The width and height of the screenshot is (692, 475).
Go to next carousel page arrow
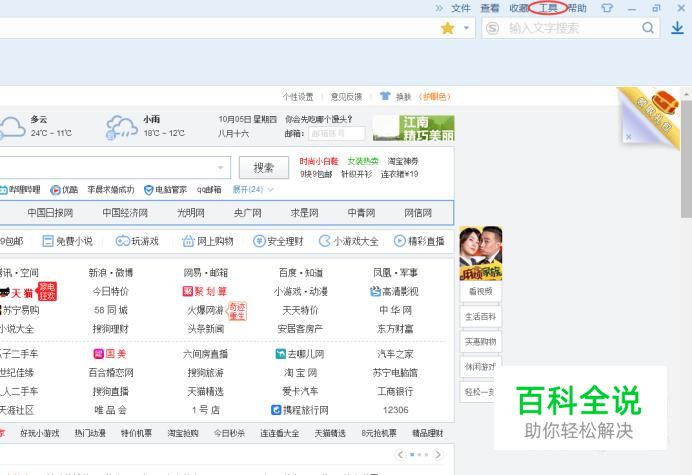click(x=437, y=454)
